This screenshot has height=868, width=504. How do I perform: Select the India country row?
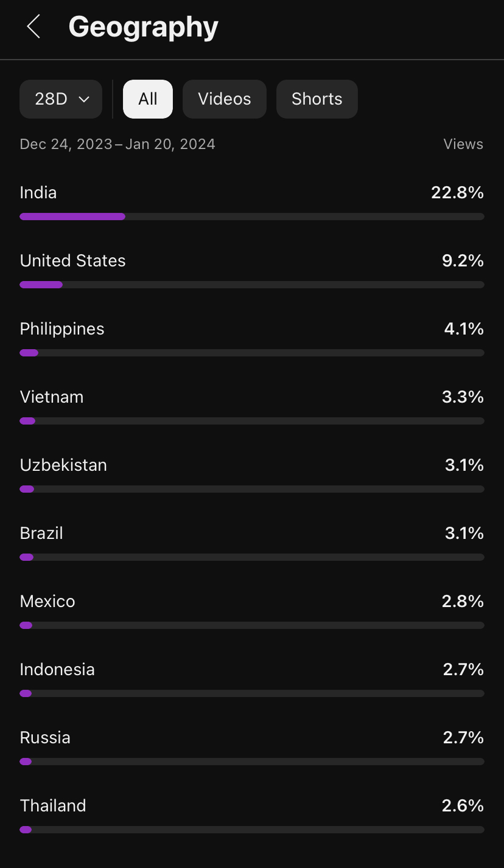coord(252,201)
